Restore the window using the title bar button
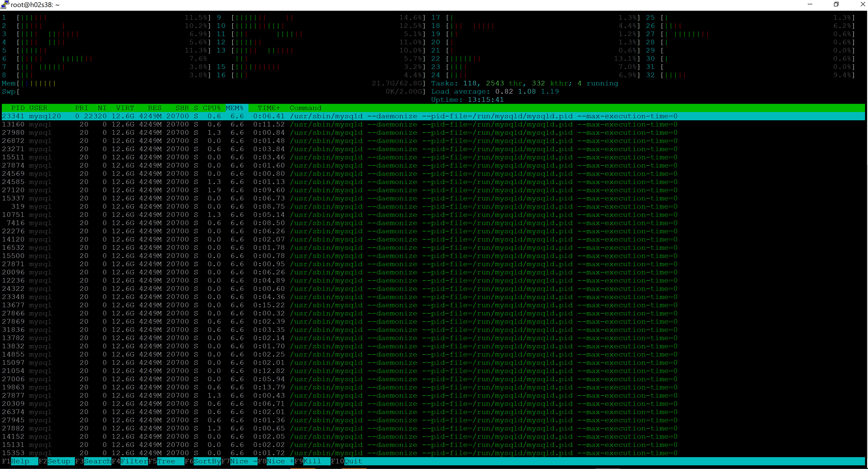868x469 pixels. (x=836, y=4)
